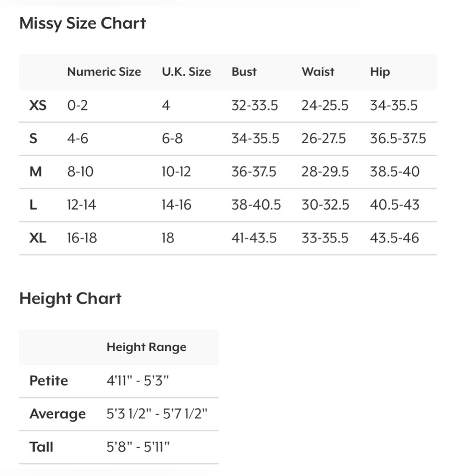
Task: Click the Waist column header
Action: pyautogui.click(x=318, y=72)
